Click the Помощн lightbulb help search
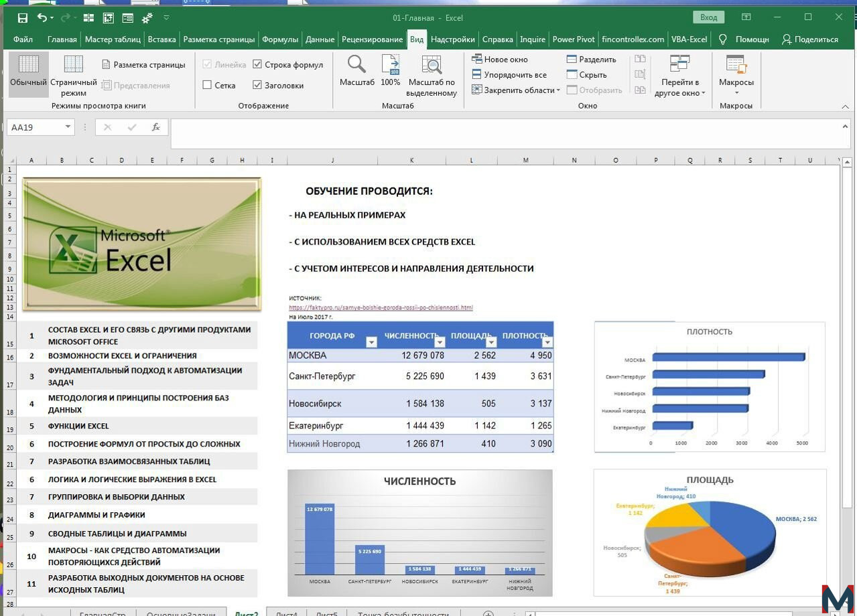Image resolution: width=857 pixels, height=616 pixels. [744, 40]
